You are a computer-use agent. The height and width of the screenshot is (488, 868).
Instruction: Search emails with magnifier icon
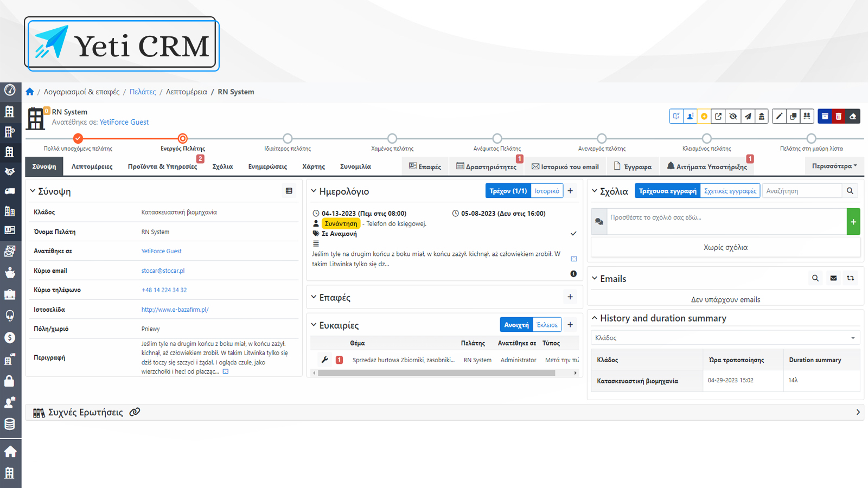click(815, 278)
